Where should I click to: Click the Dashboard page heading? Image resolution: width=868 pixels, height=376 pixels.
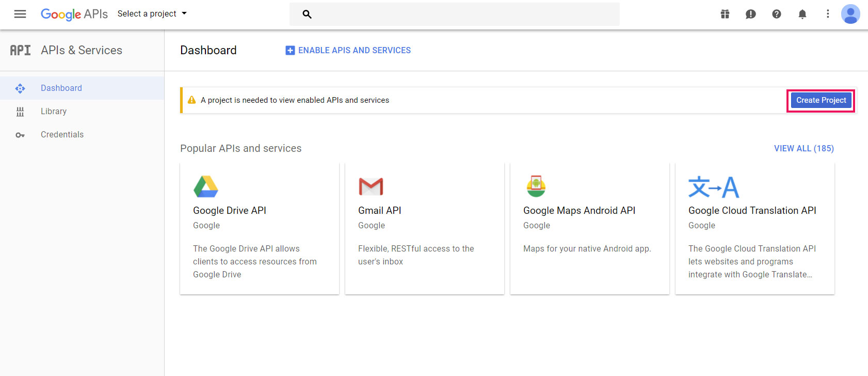(x=208, y=50)
